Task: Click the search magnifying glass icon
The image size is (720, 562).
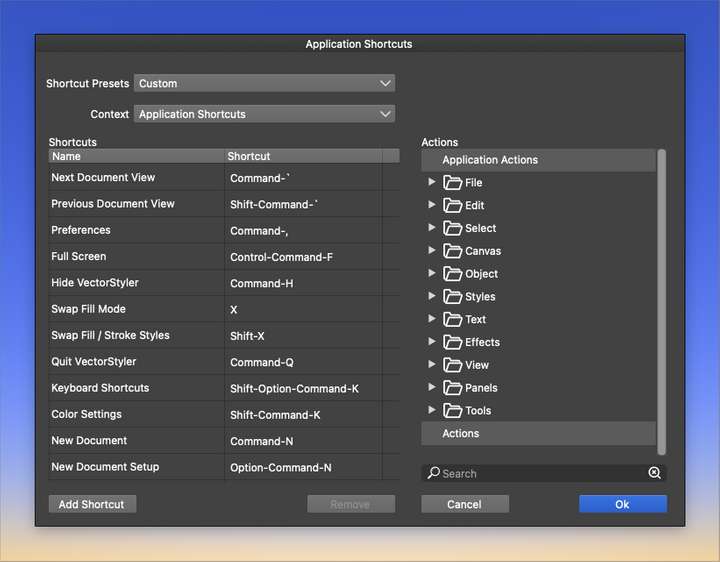Action: (433, 472)
